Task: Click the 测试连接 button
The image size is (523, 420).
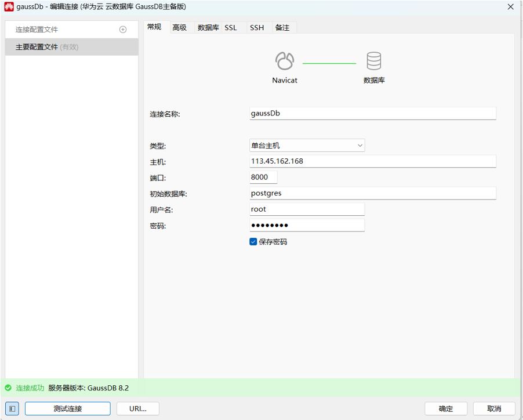Action: click(x=68, y=408)
